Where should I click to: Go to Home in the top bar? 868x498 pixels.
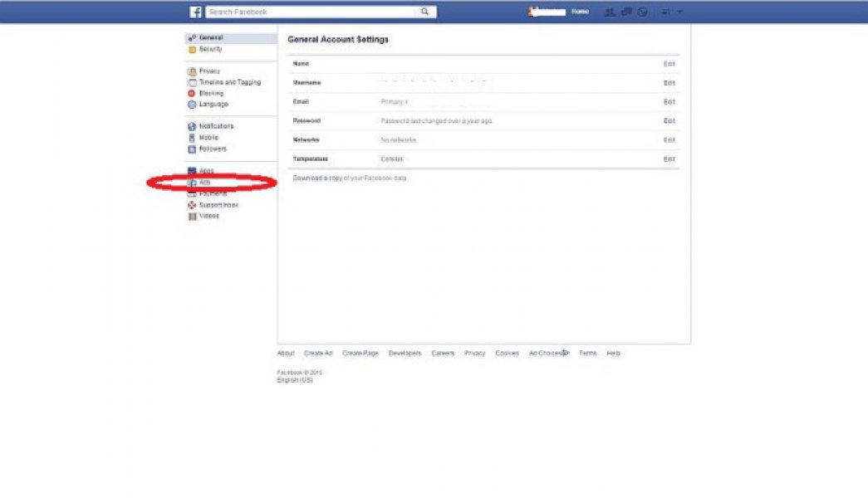pyautogui.click(x=580, y=12)
